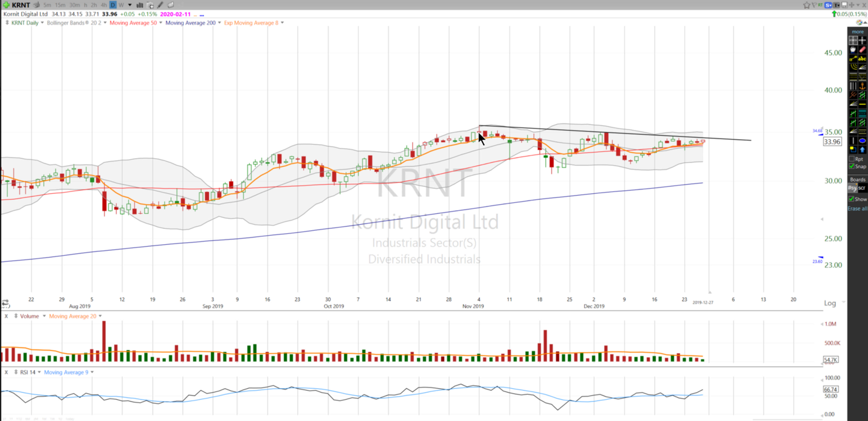Select the grid pointer drawing tool
868x421 pixels.
point(853,40)
